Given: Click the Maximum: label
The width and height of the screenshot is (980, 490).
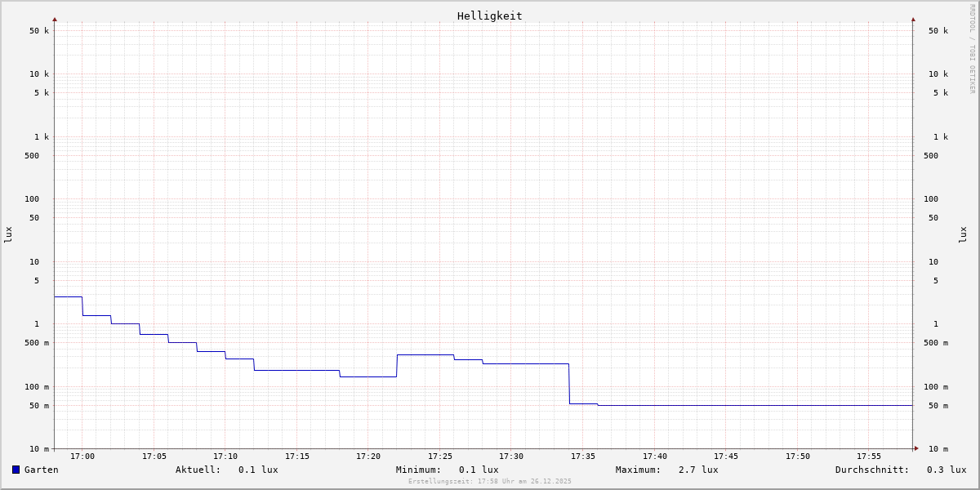Looking at the screenshot, I should pyautogui.click(x=638, y=470).
